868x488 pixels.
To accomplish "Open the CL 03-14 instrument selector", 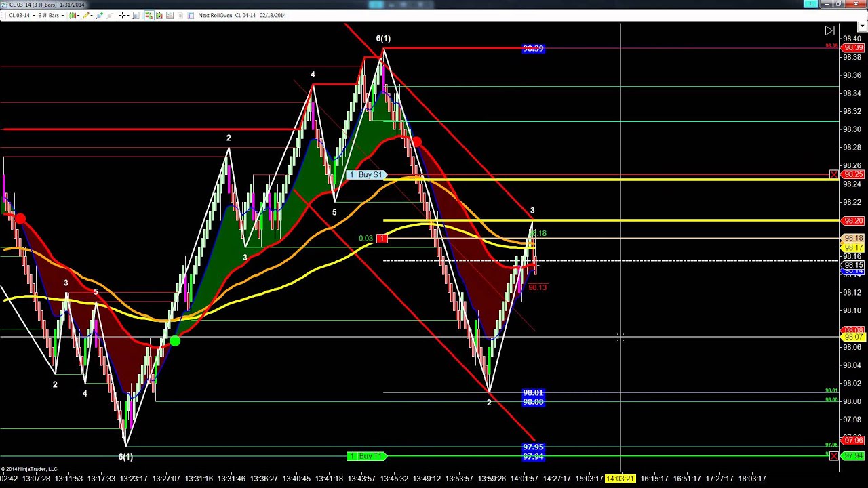I will pyautogui.click(x=20, y=15).
